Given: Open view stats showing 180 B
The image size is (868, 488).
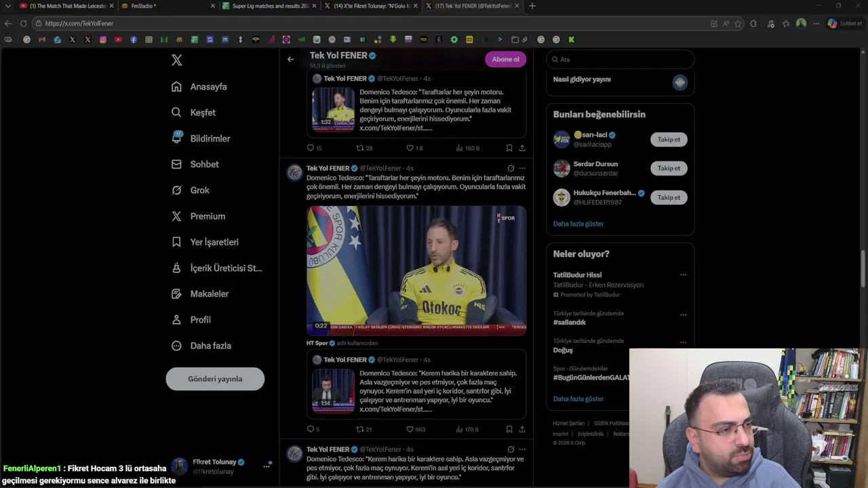Looking at the screenshot, I should [x=467, y=148].
